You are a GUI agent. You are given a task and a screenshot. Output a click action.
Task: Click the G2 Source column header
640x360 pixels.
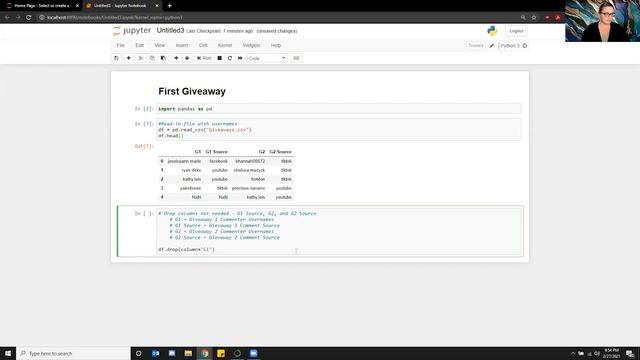click(x=280, y=151)
